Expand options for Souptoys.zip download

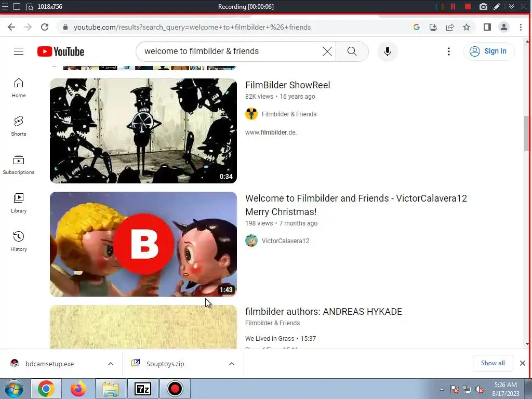point(232,364)
